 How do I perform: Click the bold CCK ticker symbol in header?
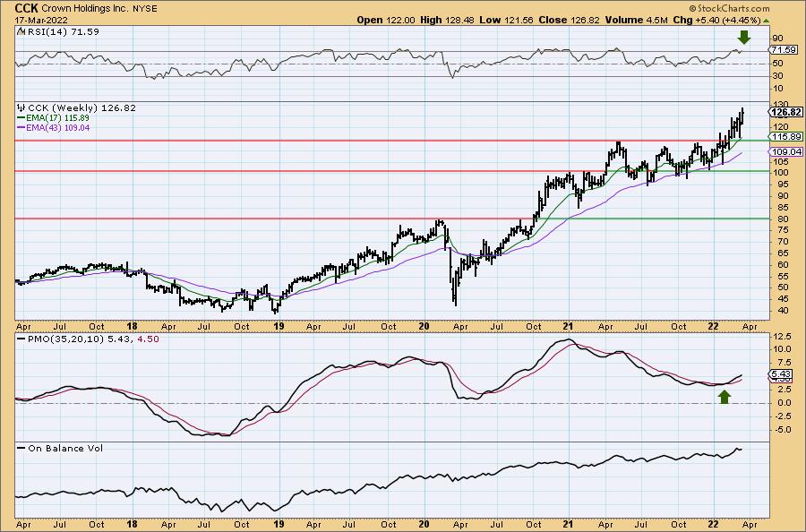(x=26, y=8)
